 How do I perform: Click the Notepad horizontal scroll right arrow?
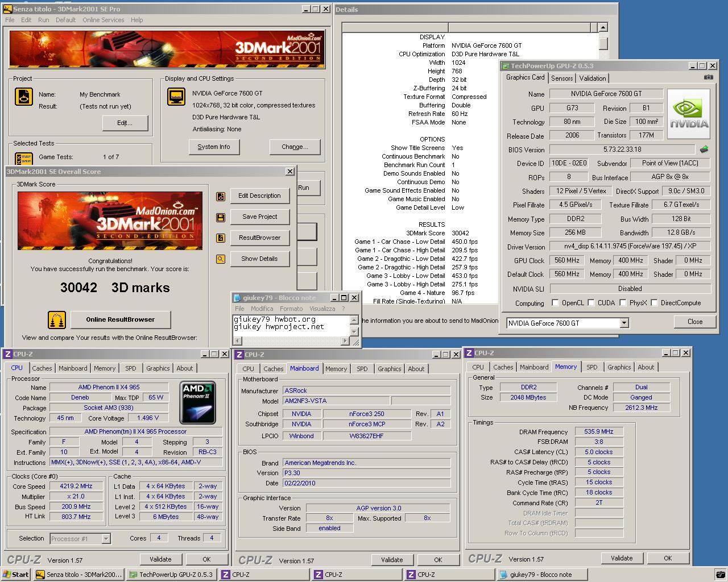tap(345, 340)
